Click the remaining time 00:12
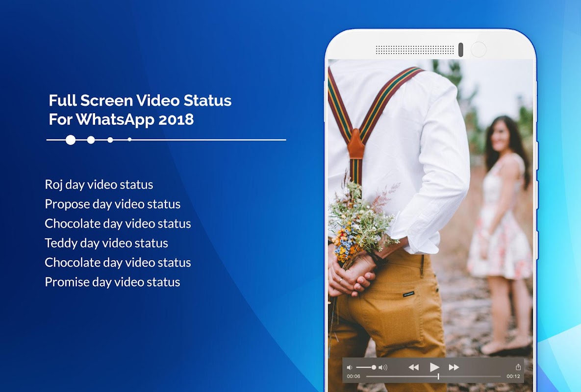This screenshot has height=392, width=581. (x=513, y=376)
